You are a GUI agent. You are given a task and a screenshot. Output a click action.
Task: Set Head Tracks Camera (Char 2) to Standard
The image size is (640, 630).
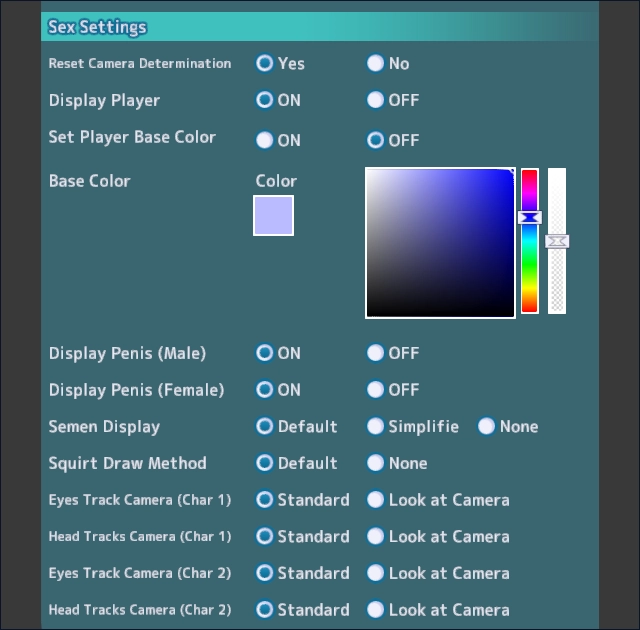click(x=264, y=610)
